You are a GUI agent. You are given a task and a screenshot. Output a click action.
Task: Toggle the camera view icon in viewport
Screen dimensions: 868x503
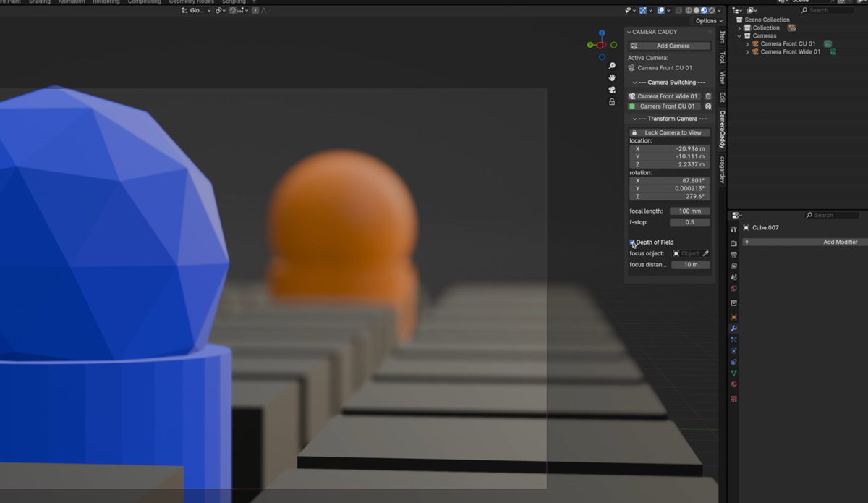(612, 90)
